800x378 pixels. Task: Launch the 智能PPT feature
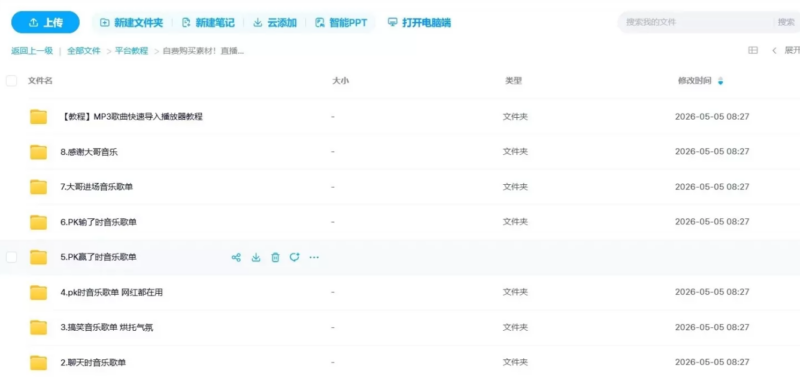tap(341, 22)
